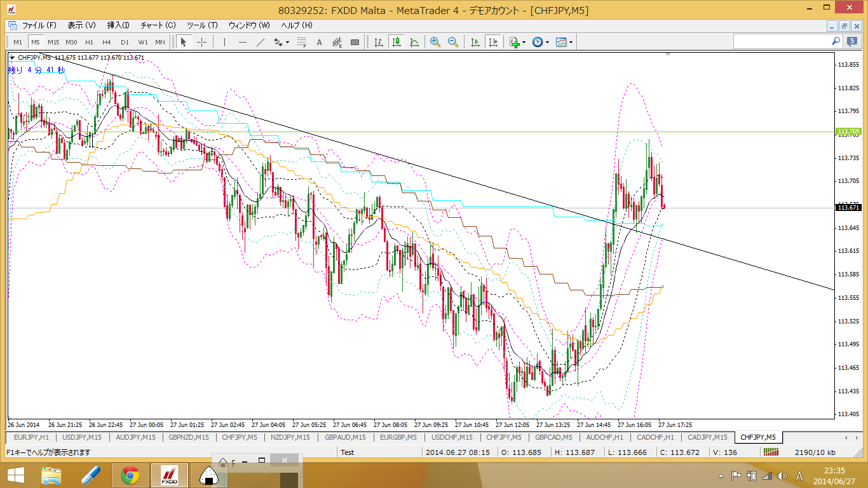
Task: Open the ヘルプ (H) menu
Action: 297,25
